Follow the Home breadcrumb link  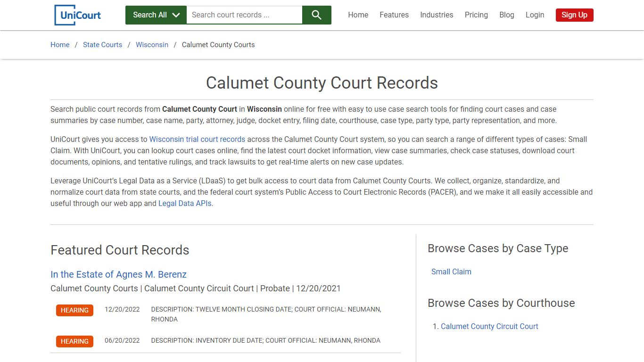click(x=60, y=45)
